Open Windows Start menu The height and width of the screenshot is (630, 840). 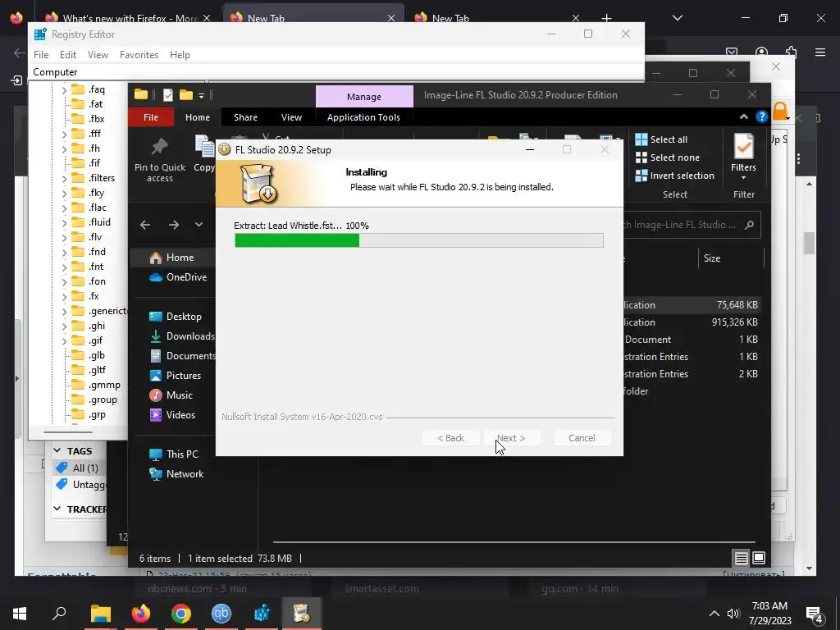pos(20,614)
